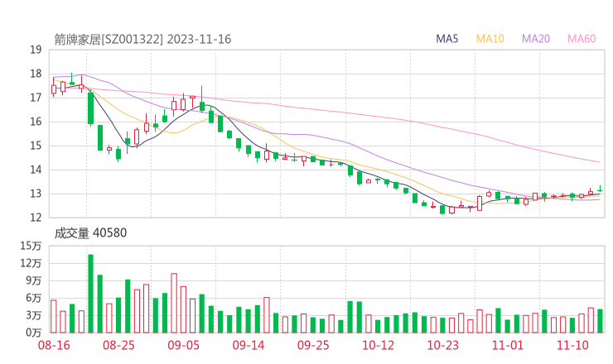This screenshot has width=613, height=364.
Task: Click the volume axis label 12万
Action: click(x=31, y=263)
